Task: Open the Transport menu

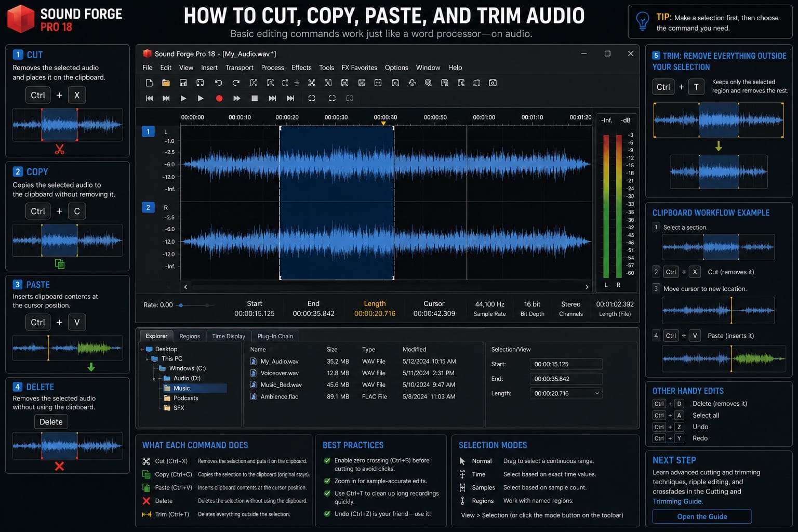Action: click(240, 68)
